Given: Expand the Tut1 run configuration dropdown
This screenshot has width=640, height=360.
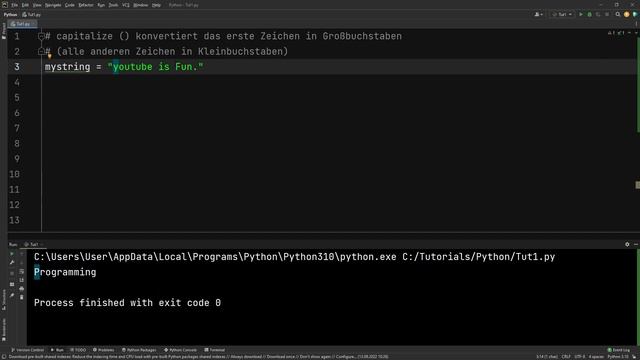Looking at the screenshot, I should [x=562, y=14].
